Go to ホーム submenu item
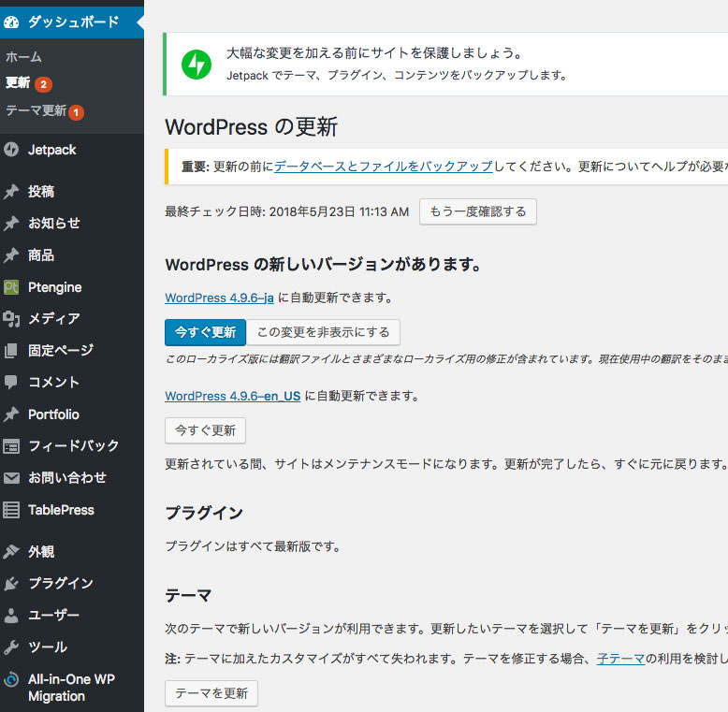Viewport: 728px width, 712px height. tap(23, 57)
